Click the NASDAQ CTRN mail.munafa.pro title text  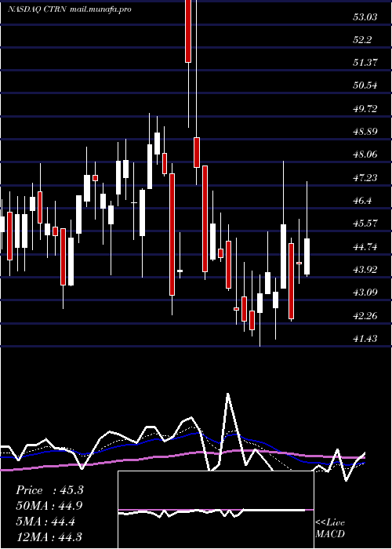click(x=70, y=9)
